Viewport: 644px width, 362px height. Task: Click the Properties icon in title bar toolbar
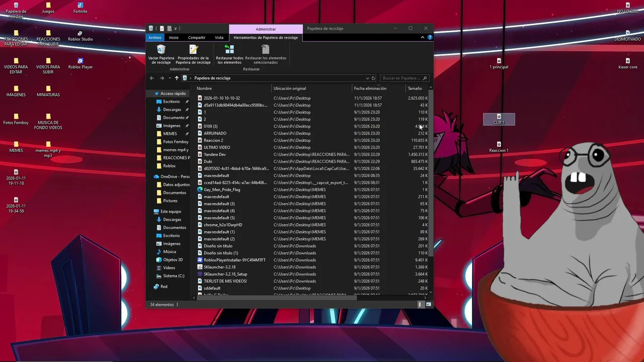162,28
